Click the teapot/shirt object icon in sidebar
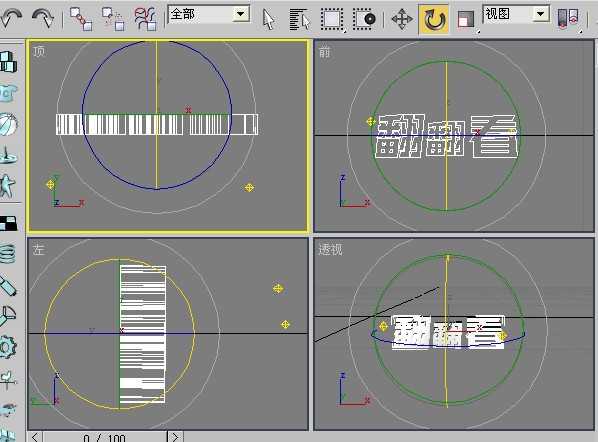This screenshot has height=442, width=598. click(x=8, y=93)
